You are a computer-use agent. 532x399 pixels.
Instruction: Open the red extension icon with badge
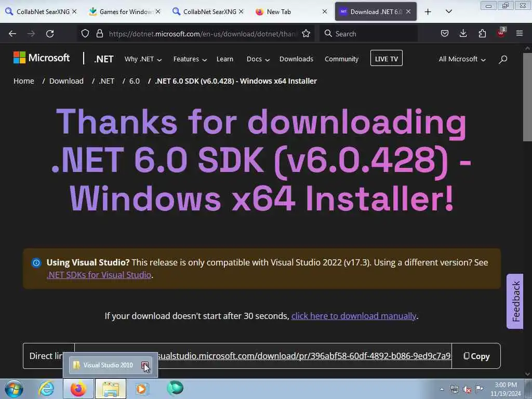[x=501, y=33]
